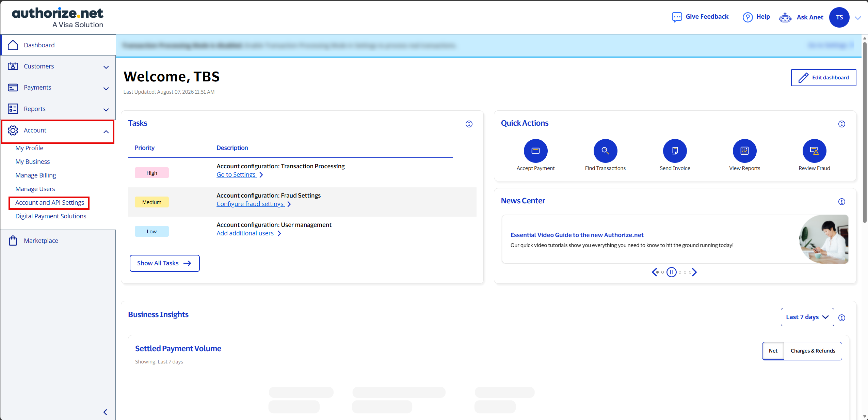Collapse the sidebar with the left chevron
Viewport: 868px width, 420px height.
click(106, 412)
